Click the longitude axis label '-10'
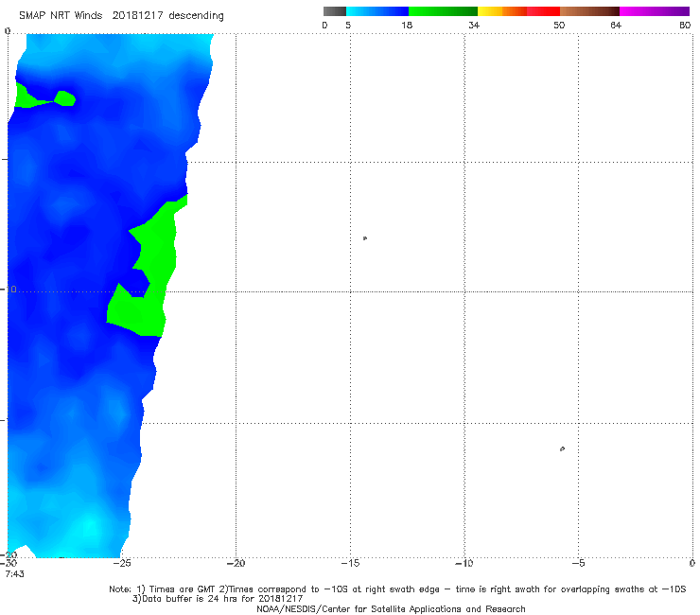Image resolution: width=700 pixels, height=615 pixels. point(464,563)
